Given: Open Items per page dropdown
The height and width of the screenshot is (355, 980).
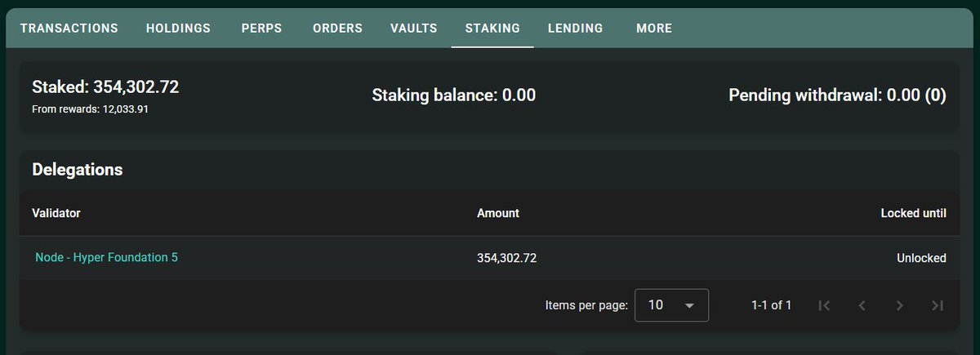Looking at the screenshot, I should [670, 305].
